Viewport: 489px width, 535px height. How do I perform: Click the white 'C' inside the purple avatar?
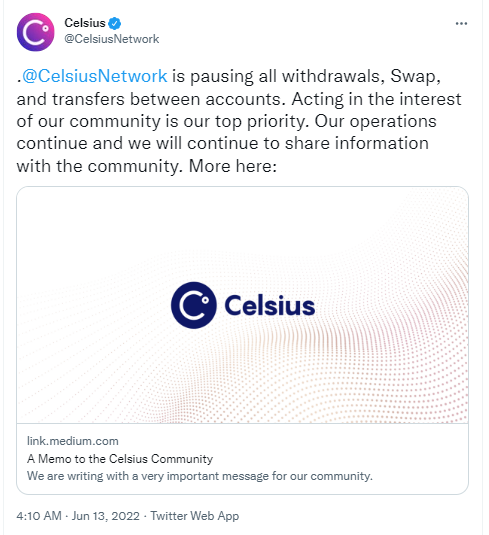click(33, 33)
